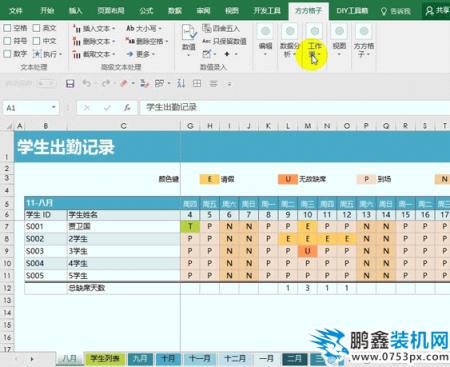This screenshot has height=367, width=450.
Task: Click the sort A-Z icon in quick toolbar
Action: pyautogui.click(x=181, y=83)
